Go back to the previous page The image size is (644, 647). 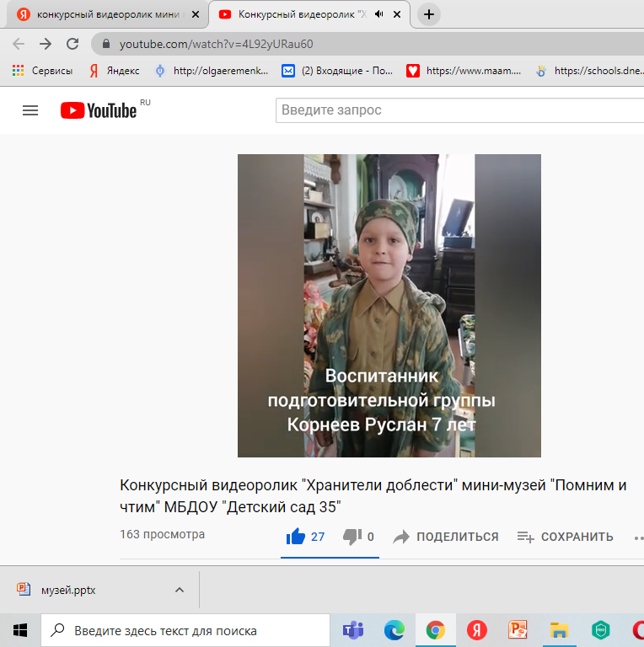click(x=19, y=44)
